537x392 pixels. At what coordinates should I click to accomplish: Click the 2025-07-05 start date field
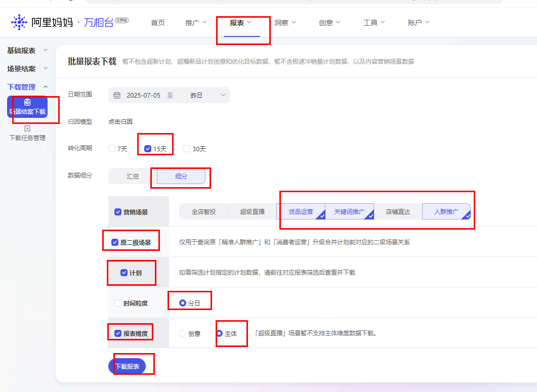click(143, 95)
